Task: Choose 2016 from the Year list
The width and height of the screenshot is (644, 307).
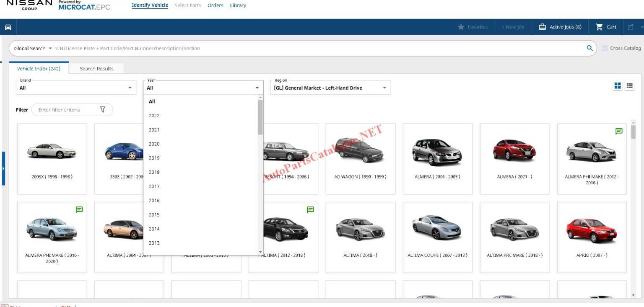Action: 201,201
